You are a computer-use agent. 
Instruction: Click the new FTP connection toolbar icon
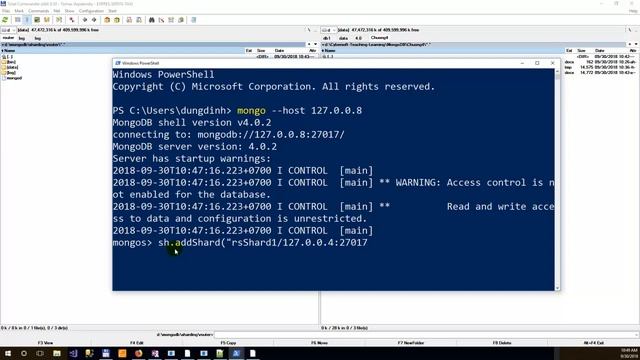pyautogui.click(x=139, y=20)
